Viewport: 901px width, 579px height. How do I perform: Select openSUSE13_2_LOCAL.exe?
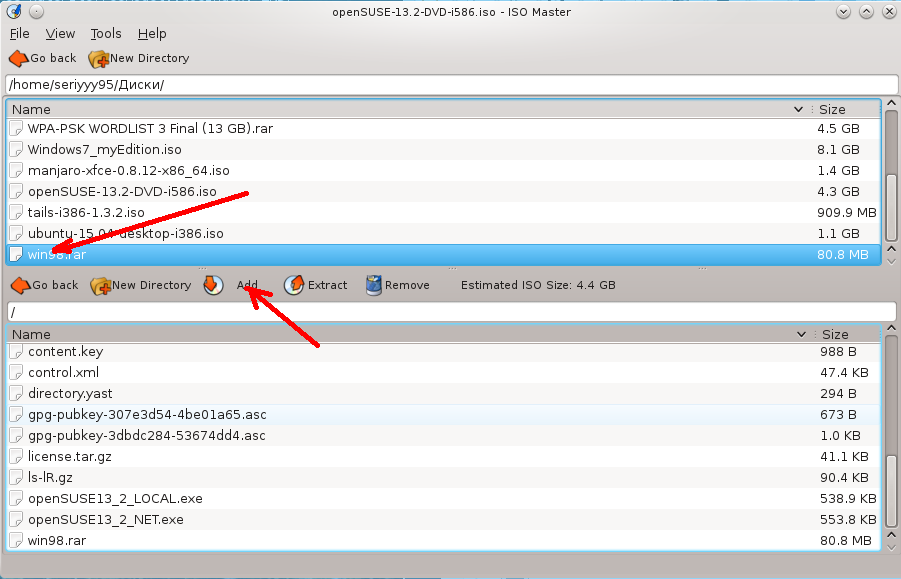coord(443,499)
